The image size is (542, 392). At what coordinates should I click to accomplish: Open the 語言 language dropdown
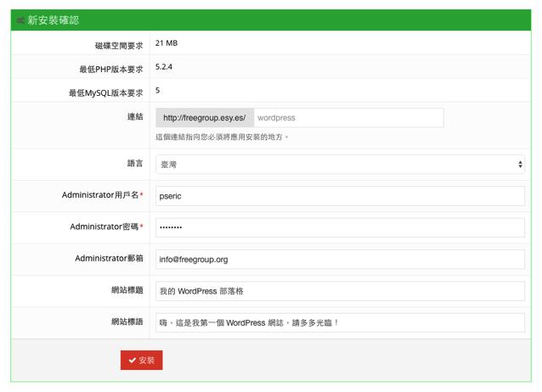[340, 165]
